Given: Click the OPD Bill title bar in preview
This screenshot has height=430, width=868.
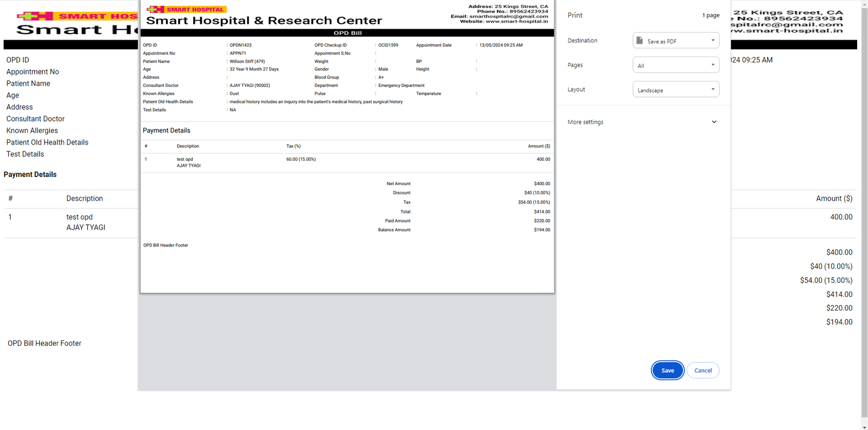Looking at the screenshot, I should pyautogui.click(x=347, y=33).
